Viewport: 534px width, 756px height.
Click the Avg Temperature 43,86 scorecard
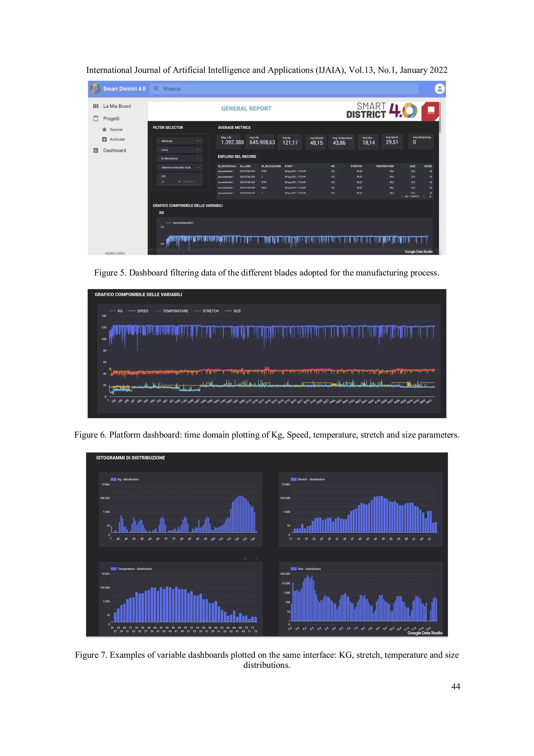pyautogui.click(x=342, y=142)
